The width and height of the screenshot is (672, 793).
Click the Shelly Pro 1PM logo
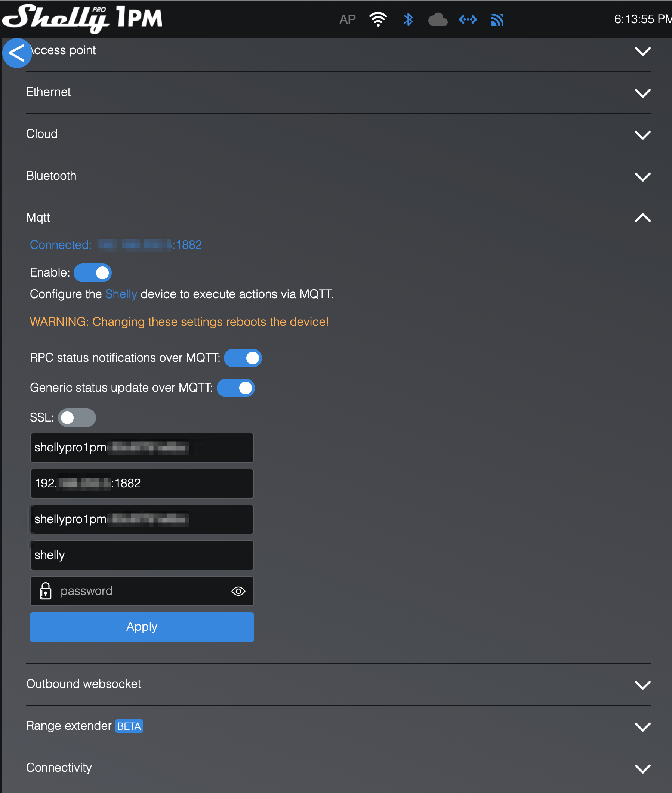point(82,19)
